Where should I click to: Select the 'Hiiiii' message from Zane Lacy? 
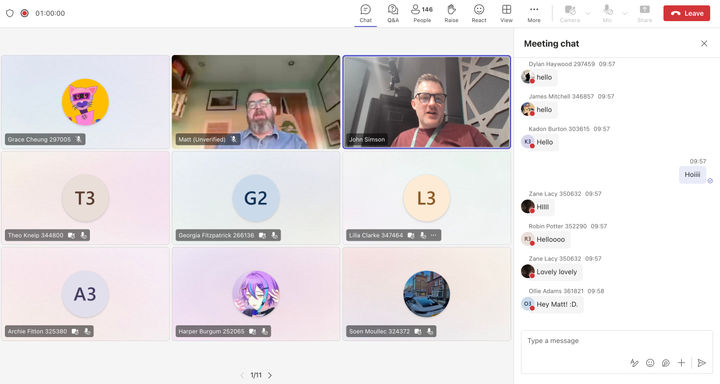[x=543, y=207]
